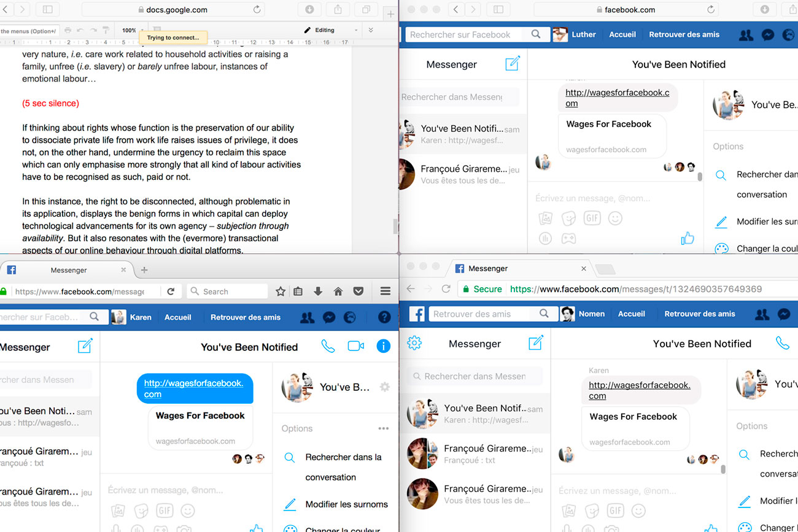Open Luther's profile link in Safari Facebook
Image resolution: width=798 pixels, height=532 pixels.
(x=575, y=34)
